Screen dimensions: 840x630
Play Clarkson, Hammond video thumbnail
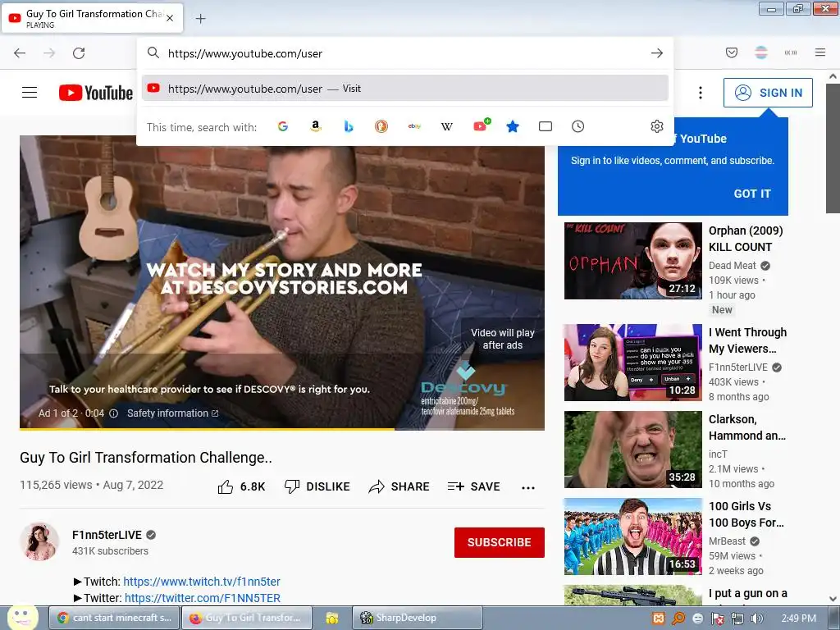click(632, 449)
